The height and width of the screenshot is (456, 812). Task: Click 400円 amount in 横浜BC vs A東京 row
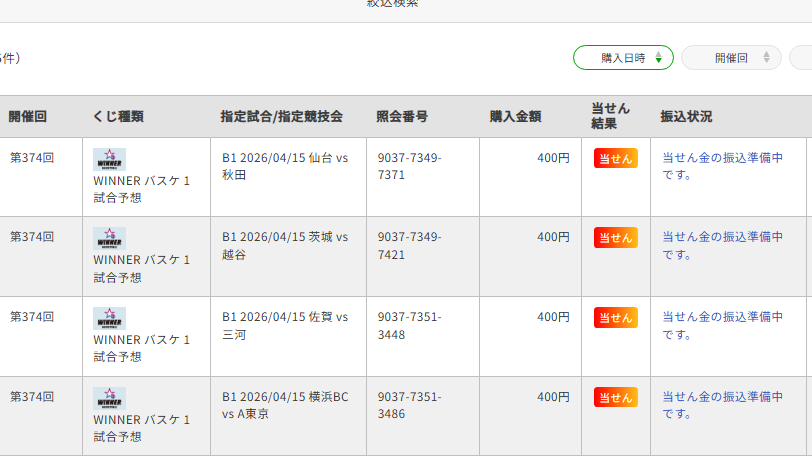click(x=553, y=397)
